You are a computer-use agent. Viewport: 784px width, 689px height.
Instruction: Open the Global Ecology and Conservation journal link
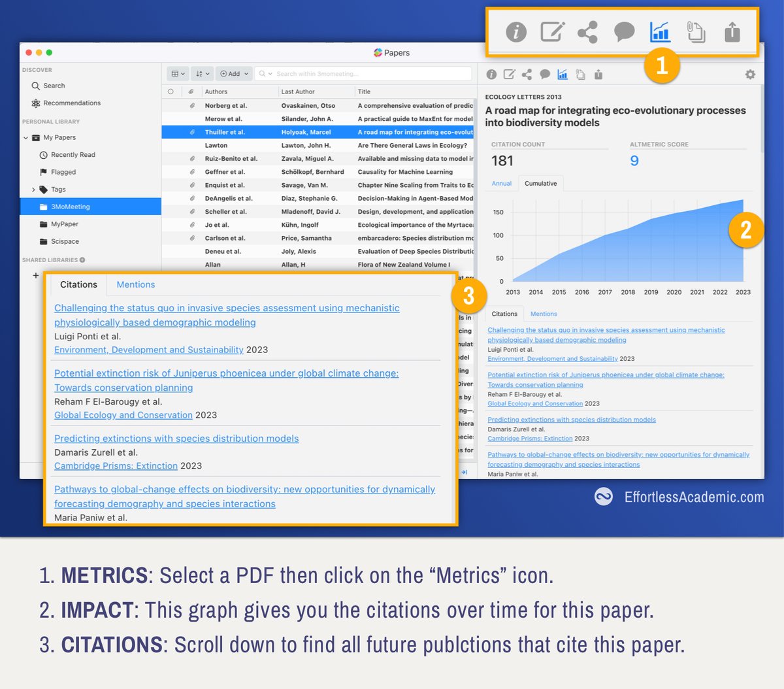tap(122, 415)
